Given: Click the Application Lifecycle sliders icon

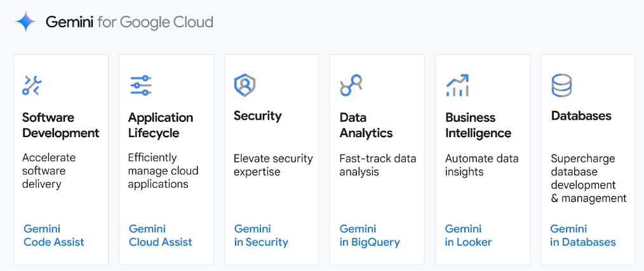Looking at the screenshot, I should click(x=140, y=85).
